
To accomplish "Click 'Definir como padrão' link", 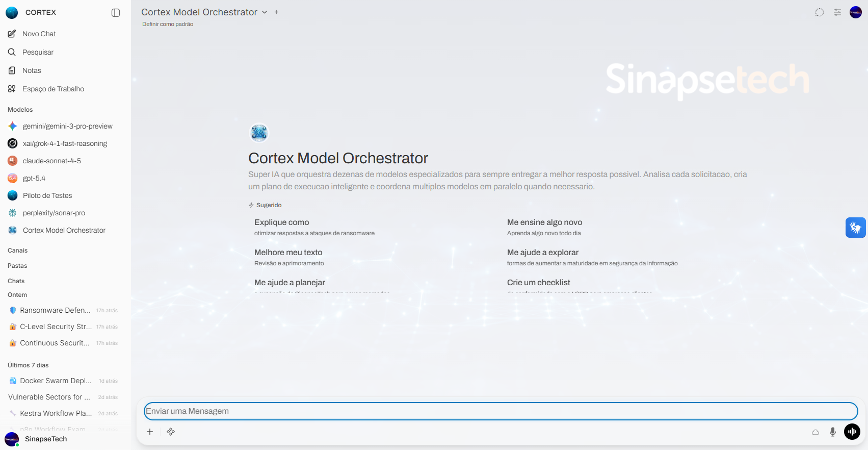I will click(168, 24).
